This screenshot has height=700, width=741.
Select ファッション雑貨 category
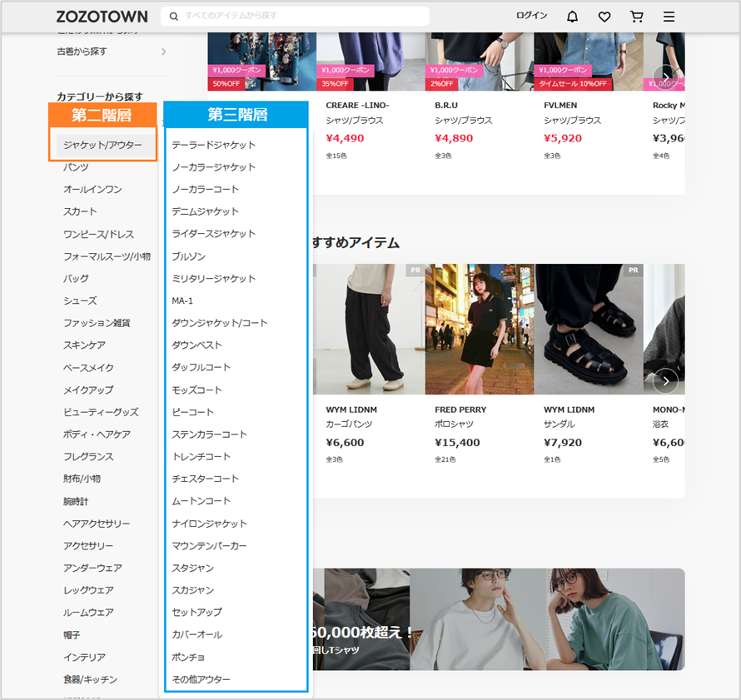click(97, 323)
